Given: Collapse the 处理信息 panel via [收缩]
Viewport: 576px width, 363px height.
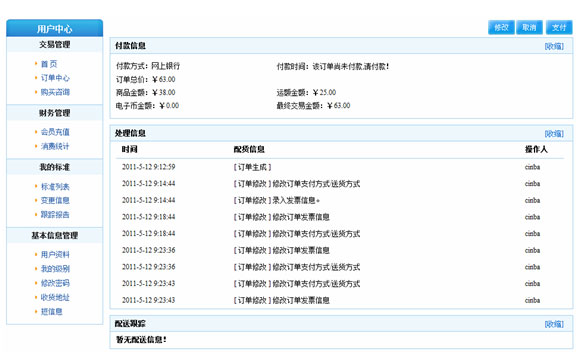Looking at the screenshot, I should [554, 134].
